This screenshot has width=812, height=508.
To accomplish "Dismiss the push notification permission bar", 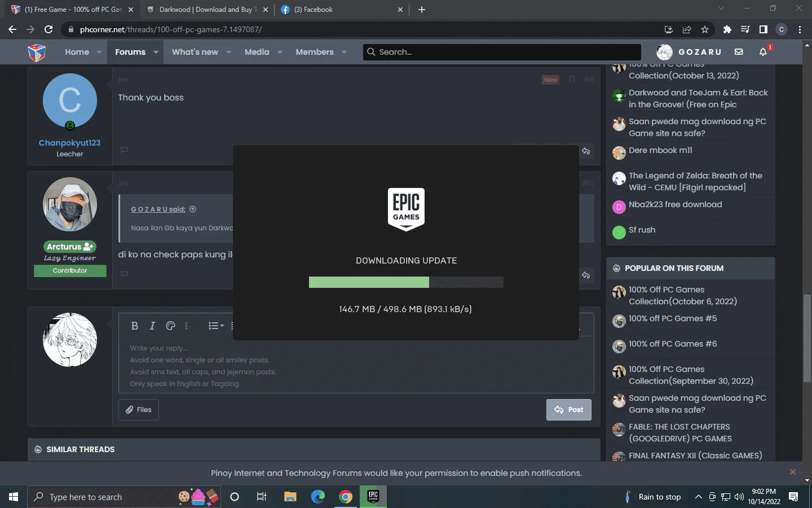I will pyautogui.click(x=793, y=472).
